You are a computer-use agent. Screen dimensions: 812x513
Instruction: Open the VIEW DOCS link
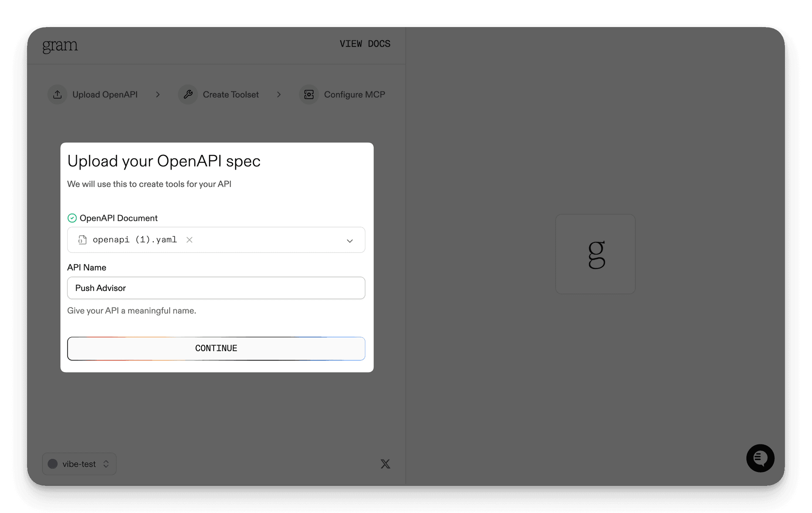pyautogui.click(x=365, y=44)
